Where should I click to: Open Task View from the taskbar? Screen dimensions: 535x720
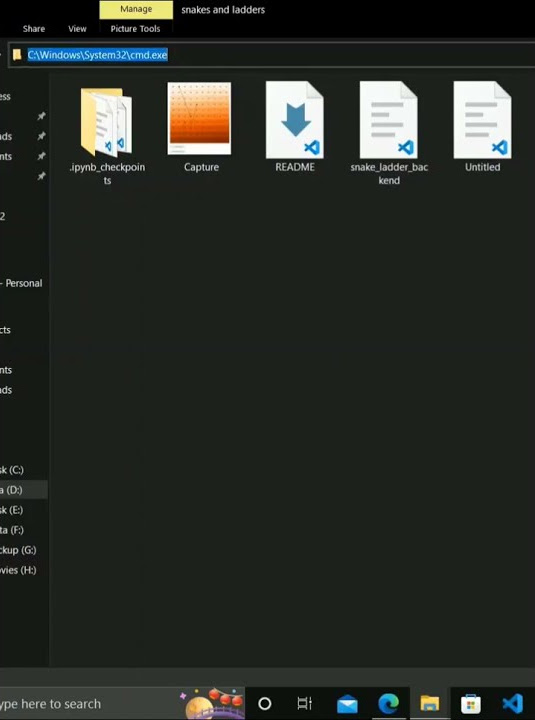[304, 703]
